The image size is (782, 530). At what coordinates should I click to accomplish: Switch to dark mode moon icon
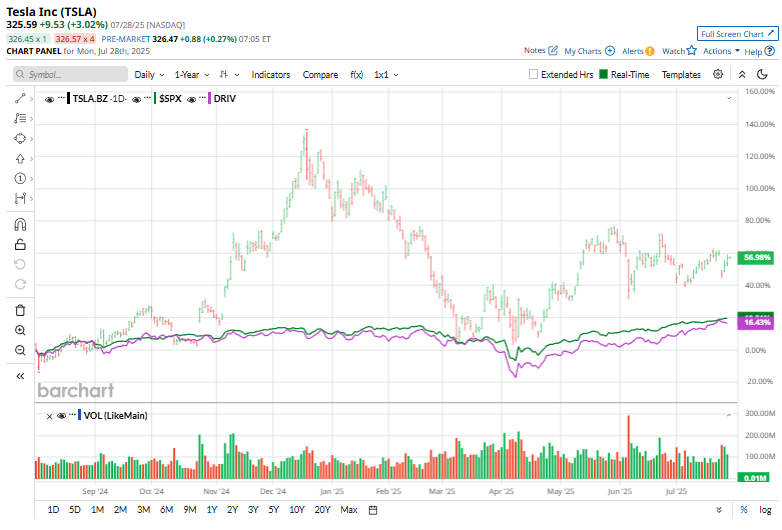tap(762, 74)
